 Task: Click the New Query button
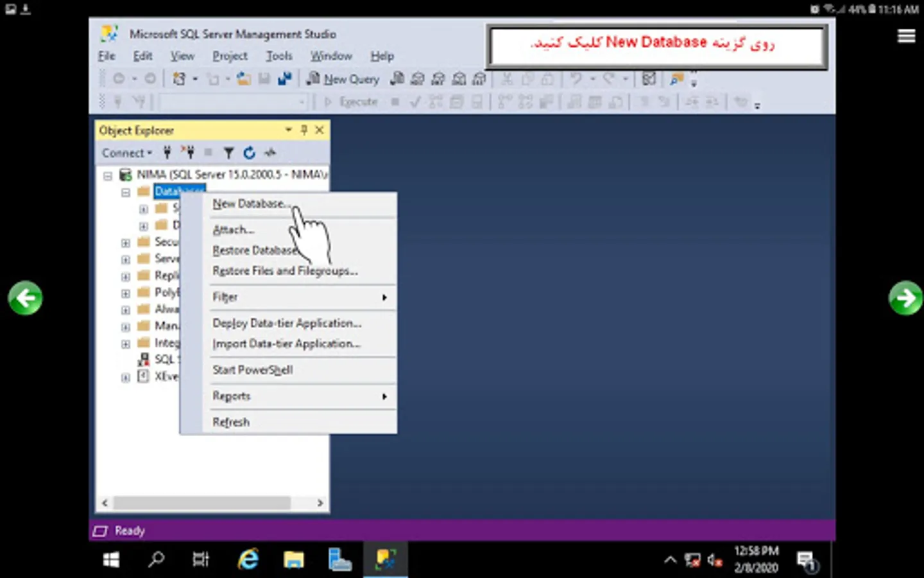pyautogui.click(x=343, y=78)
